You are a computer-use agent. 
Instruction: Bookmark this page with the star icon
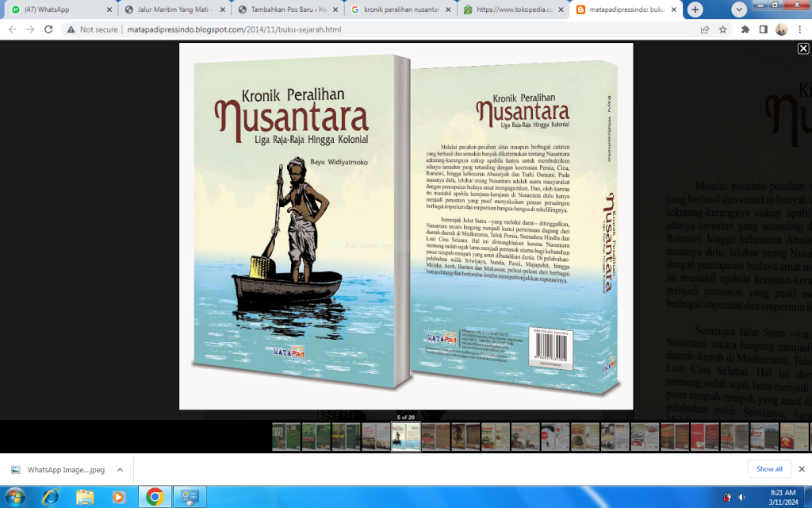723,29
